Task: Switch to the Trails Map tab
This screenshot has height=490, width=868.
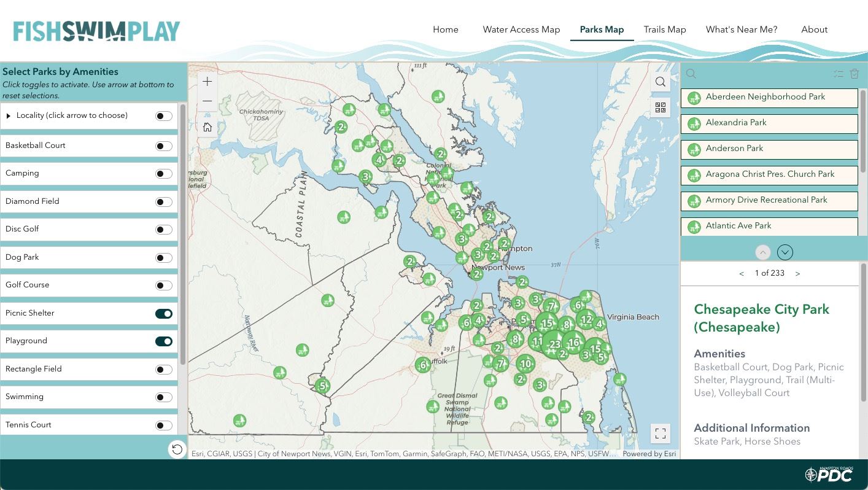Action: 664,29
